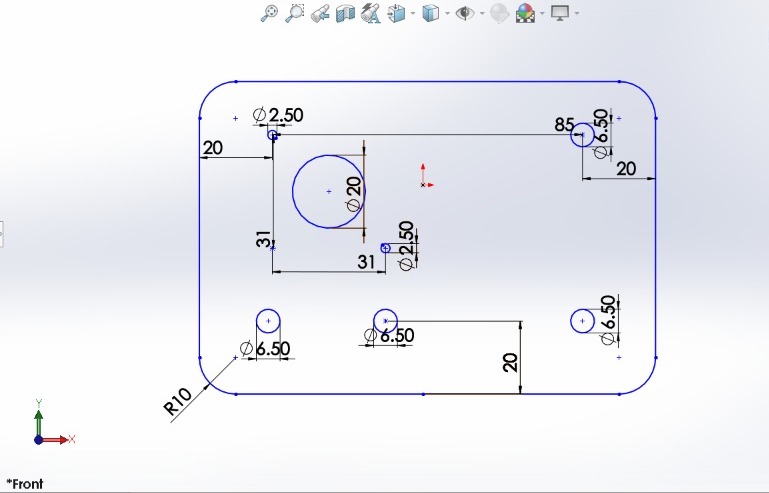The image size is (769, 493).
Task: Expand the Hide/Show Items dropdown arrow
Action: click(482, 13)
